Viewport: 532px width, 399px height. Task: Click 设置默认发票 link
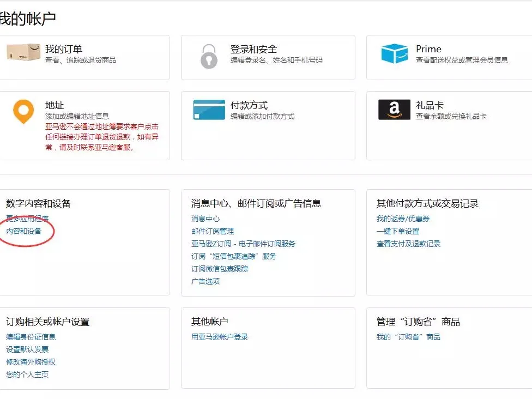pos(27,349)
